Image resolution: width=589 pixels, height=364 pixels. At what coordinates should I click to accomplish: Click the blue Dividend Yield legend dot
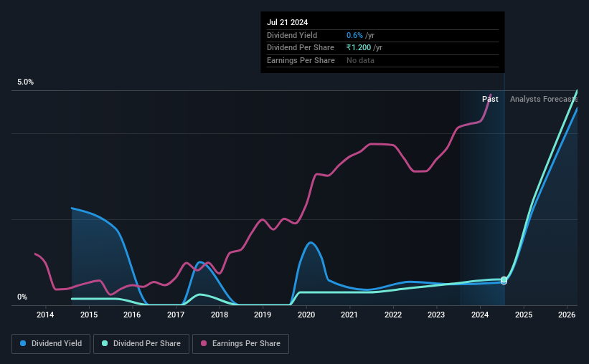tap(23, 343)
